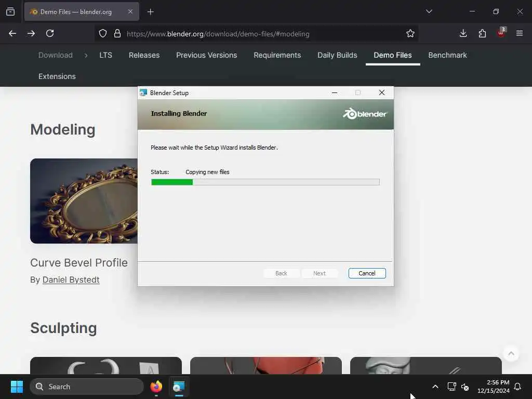
Task: Click the taskbar clock and date
Action: point(494,387)
